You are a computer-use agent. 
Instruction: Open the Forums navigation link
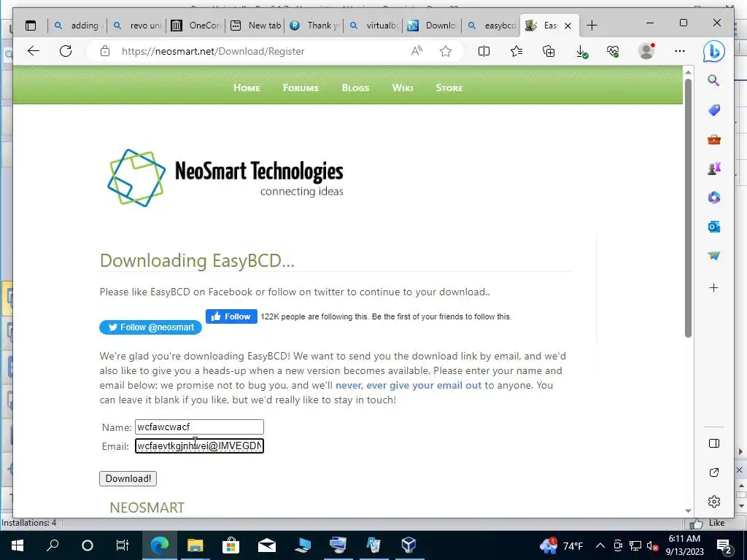click(301, 87)
